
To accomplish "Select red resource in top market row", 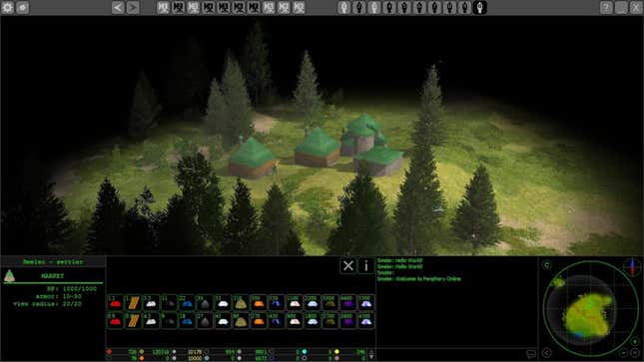I will click(115, 303).
